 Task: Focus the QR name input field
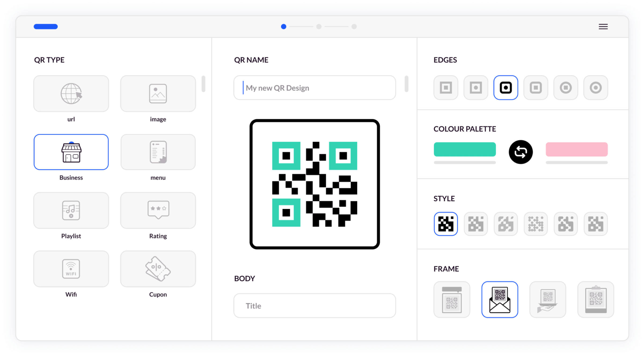pyautogui.click(x=314, y=88)
